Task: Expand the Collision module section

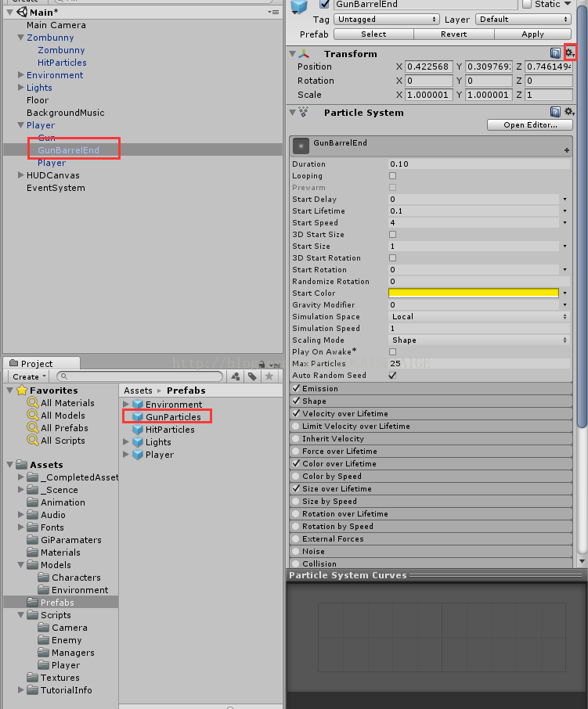Action: pyautogui.click(x=431, y=563)
